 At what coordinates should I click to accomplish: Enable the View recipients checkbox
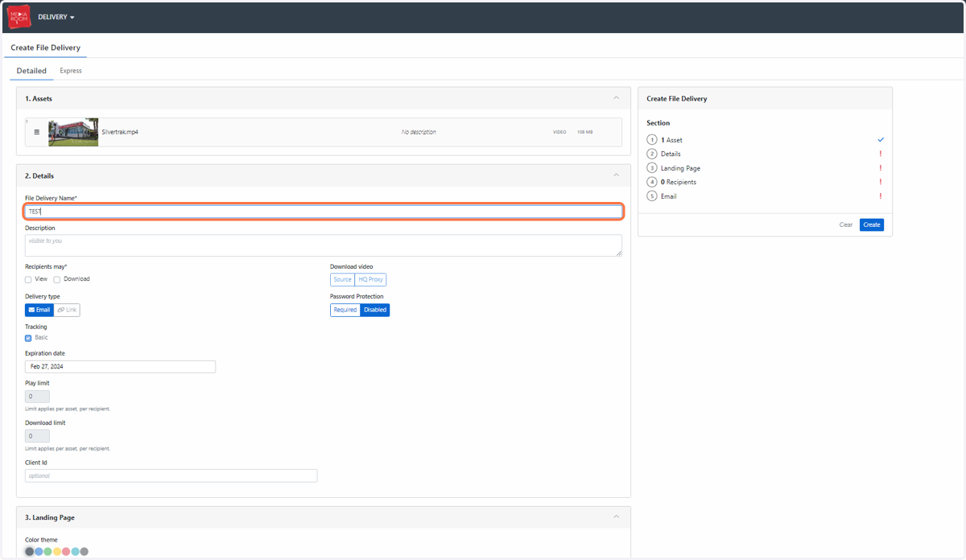[x=28, y=280]
